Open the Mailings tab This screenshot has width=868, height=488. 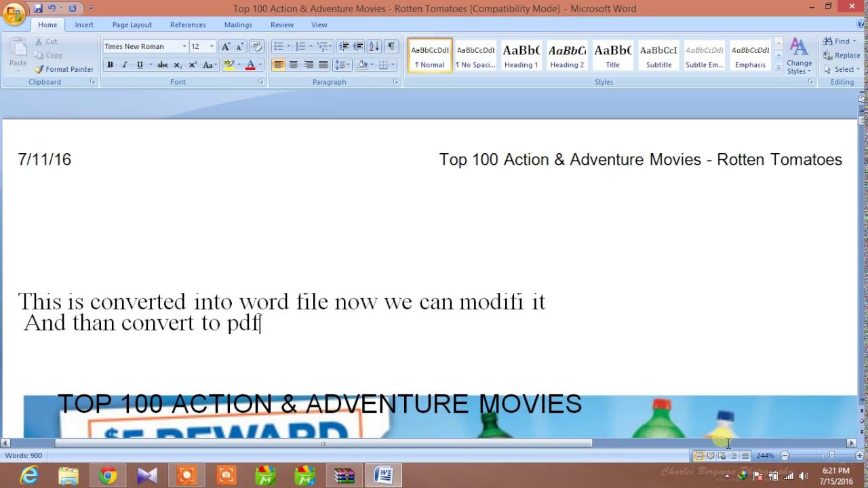pyautogui.click(x=238, y=24)
